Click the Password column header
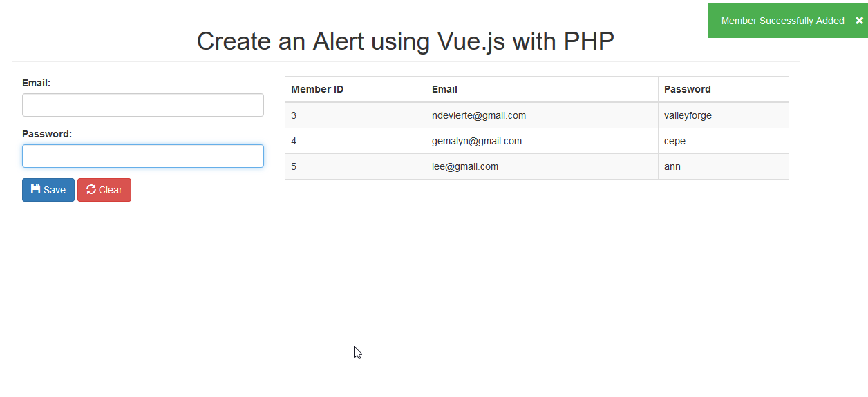The image size is (868, 397). click(724, 89)
